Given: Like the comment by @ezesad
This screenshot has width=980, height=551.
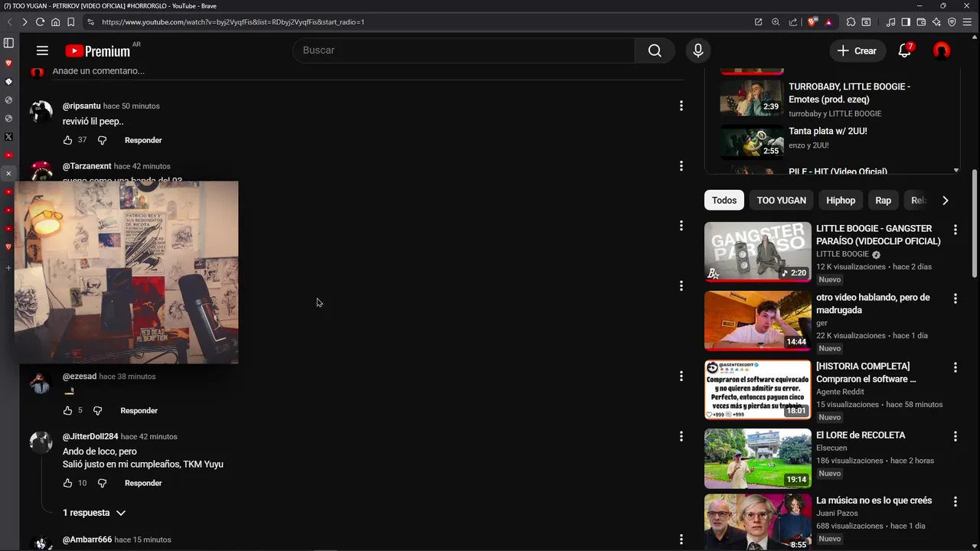Looking at the screenshot, I should (x=67, y=411).
